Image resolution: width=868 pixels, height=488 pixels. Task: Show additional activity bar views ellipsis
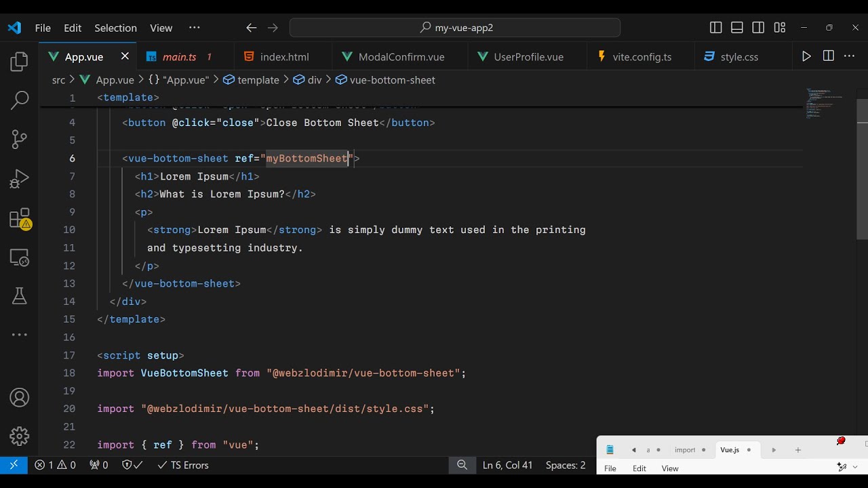point(20,334)
